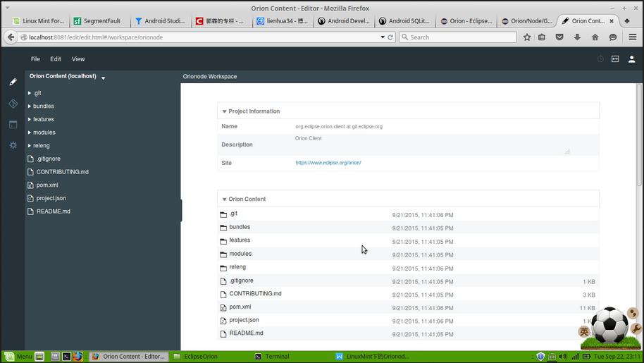The width and height of the screenshot is (644, 363).
Task: Click the reload page icon
Action: [x=390, y=37]
